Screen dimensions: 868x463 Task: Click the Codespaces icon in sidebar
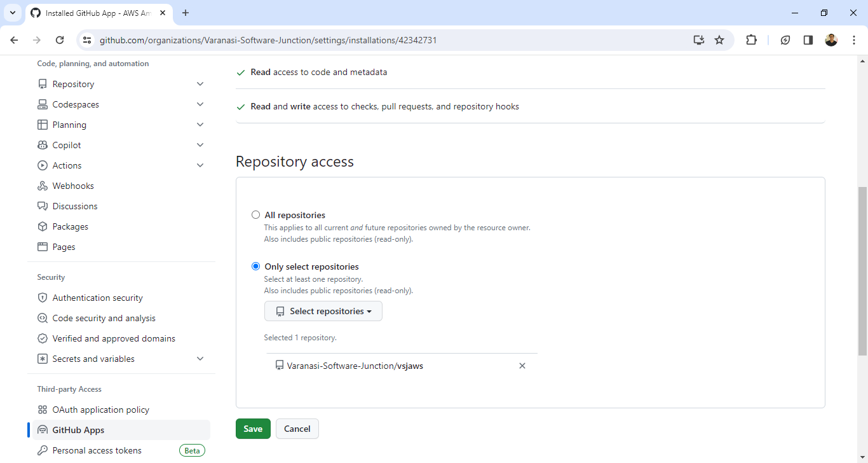(43, 104)
